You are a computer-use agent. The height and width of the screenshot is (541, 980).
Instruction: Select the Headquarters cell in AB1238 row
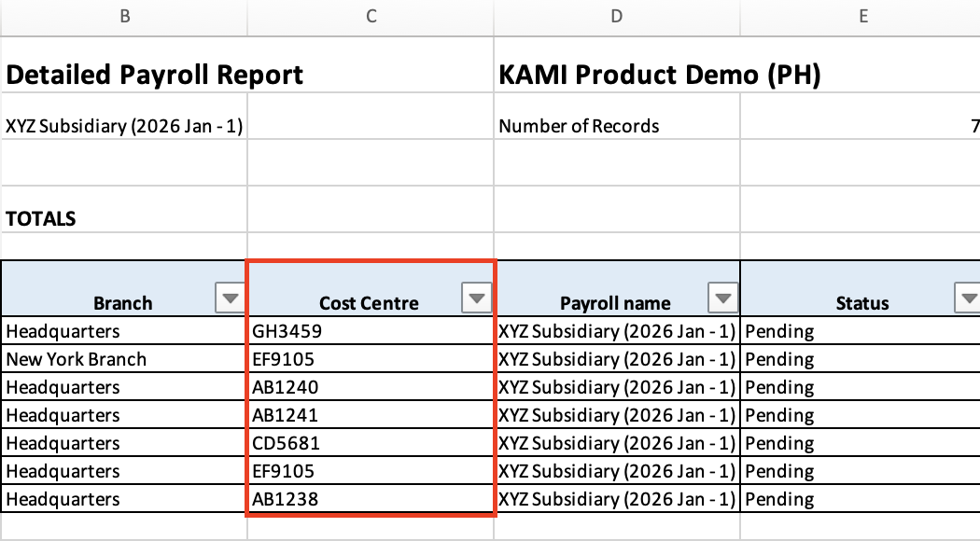tap(124, 498)
